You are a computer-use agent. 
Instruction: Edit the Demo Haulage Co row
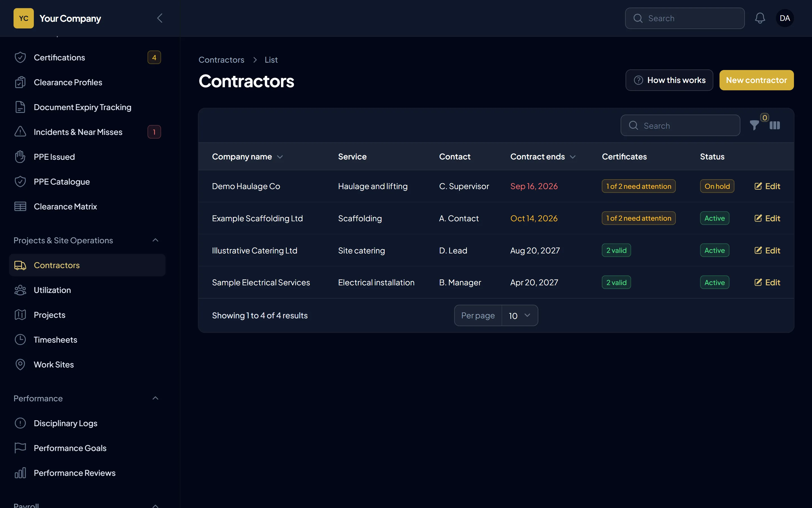tap(767, 186)
